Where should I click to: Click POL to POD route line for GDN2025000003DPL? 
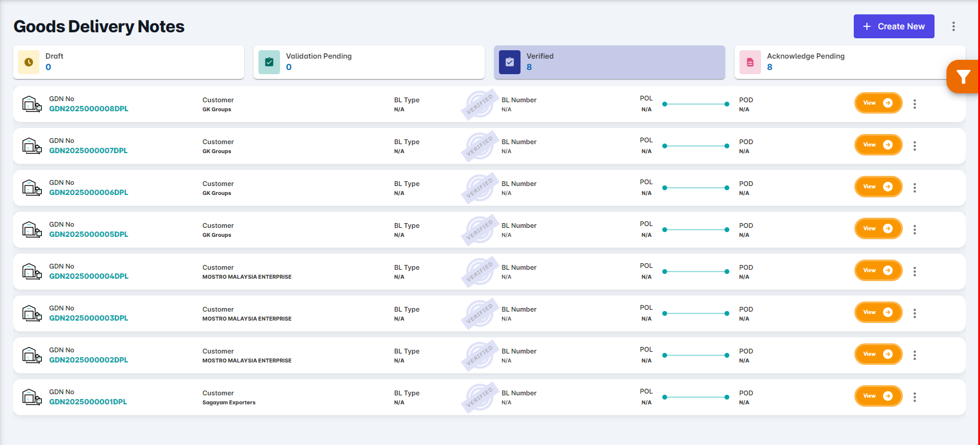(x=696, y=313)
